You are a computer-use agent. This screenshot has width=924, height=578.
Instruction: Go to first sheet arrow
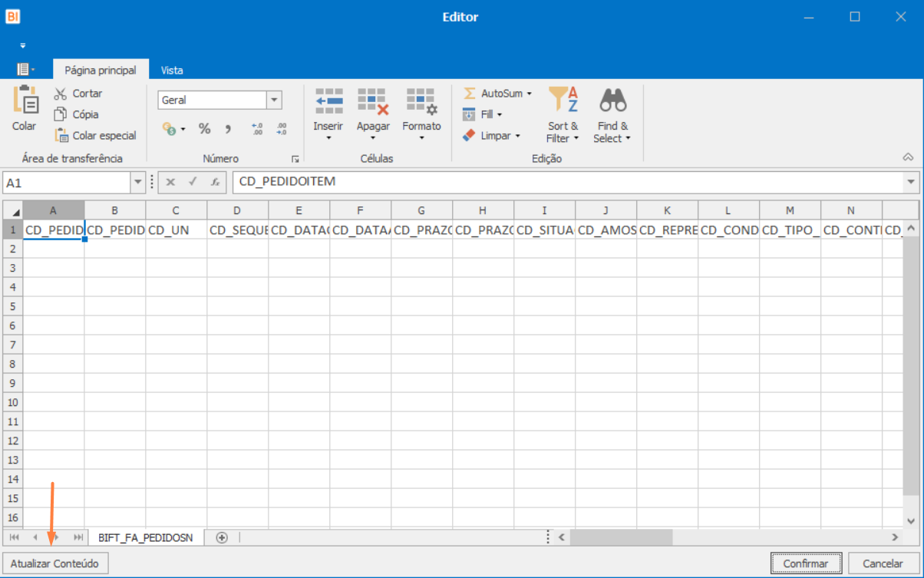click(14, 537)
